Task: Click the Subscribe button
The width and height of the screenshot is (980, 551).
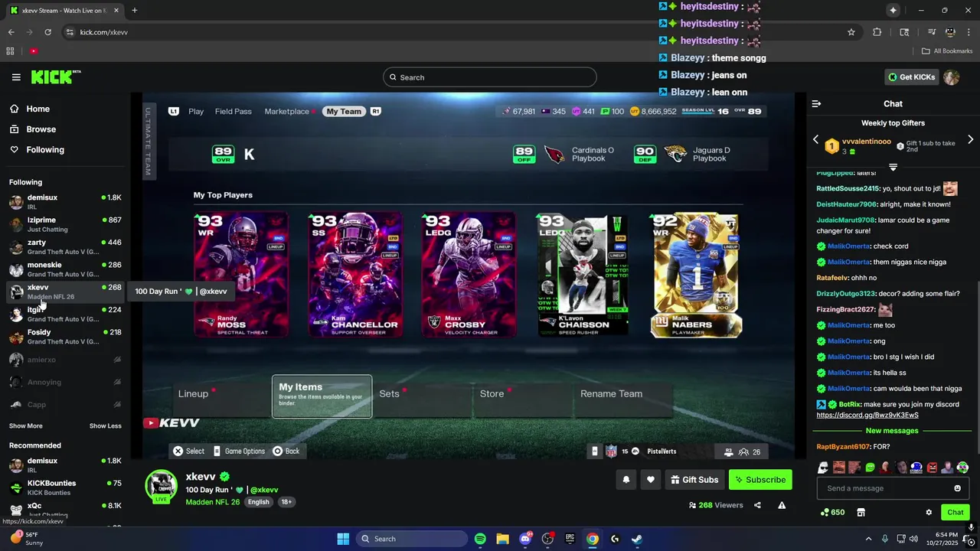Action: point(760,480)
